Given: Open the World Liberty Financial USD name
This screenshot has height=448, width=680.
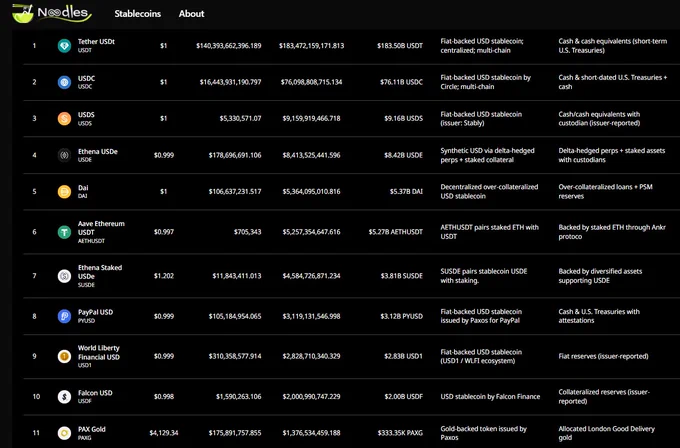Looking at the screenshot, I should 99,352.
